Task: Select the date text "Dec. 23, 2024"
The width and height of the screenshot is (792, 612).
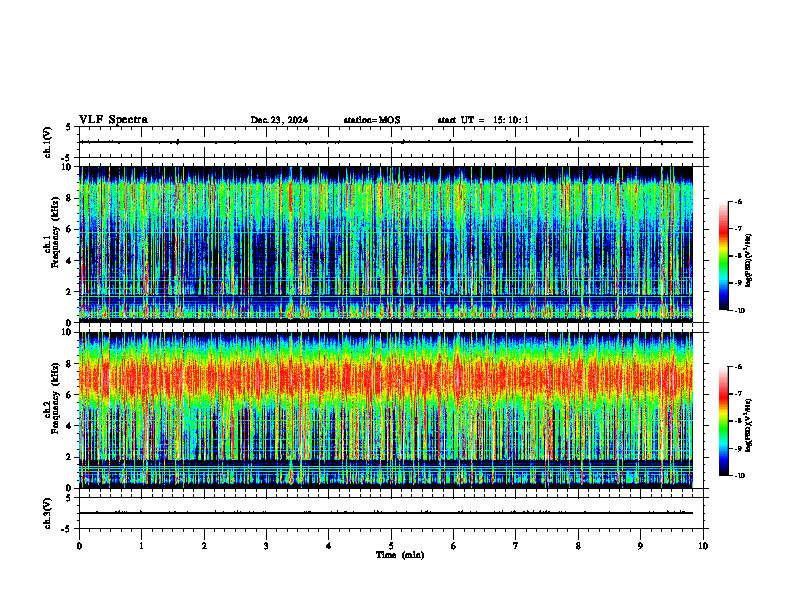Action: pyautogui.click(x=279, y=120)
